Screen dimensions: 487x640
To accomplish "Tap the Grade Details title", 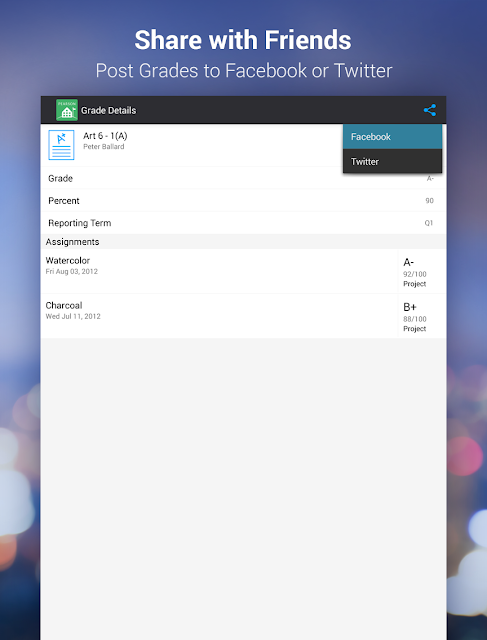I will [109, 110].
